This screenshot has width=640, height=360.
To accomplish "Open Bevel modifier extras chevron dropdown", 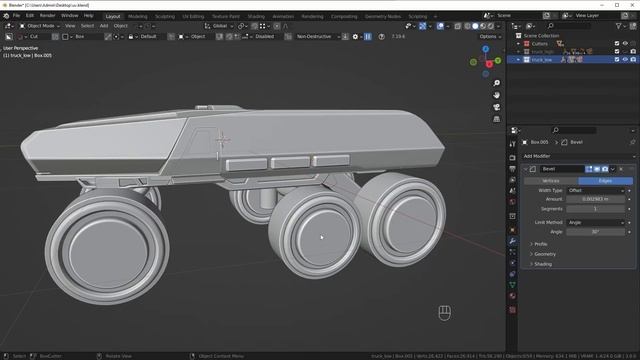I will tap(613, 169).
